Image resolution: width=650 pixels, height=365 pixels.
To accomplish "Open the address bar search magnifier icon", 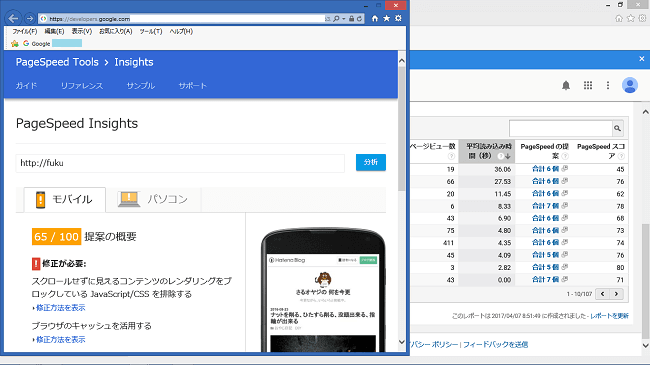I will point(336,19).
